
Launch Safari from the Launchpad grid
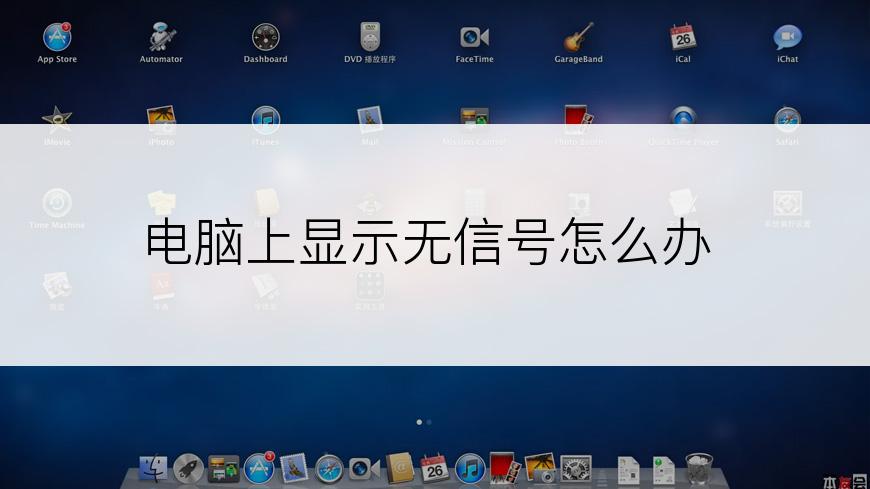(787, 119)
